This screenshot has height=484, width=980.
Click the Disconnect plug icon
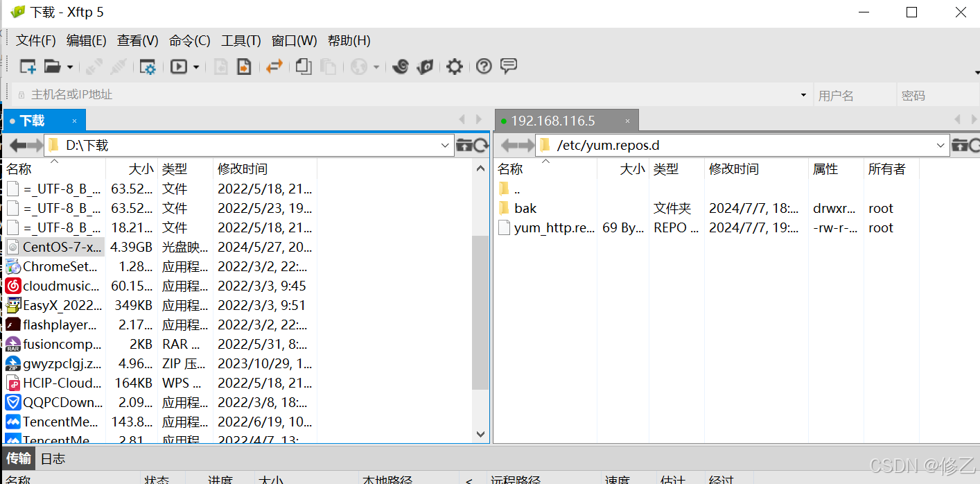(x=119, y=67)
